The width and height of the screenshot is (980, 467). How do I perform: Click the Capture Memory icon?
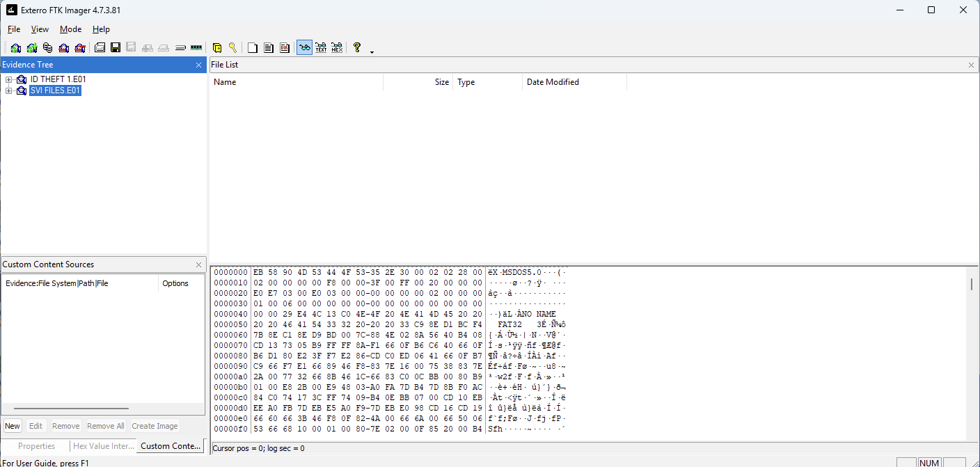point(196,48)
